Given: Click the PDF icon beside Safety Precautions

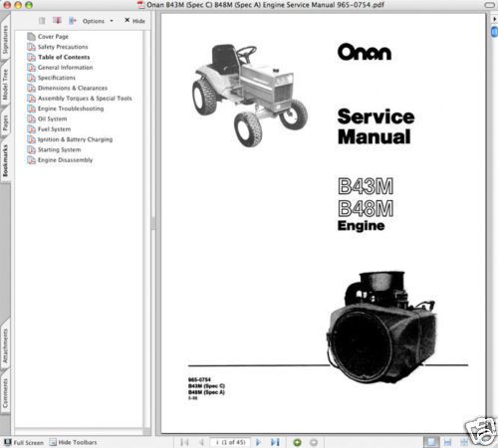Looking at the screenshot, I should click(31, 47).
